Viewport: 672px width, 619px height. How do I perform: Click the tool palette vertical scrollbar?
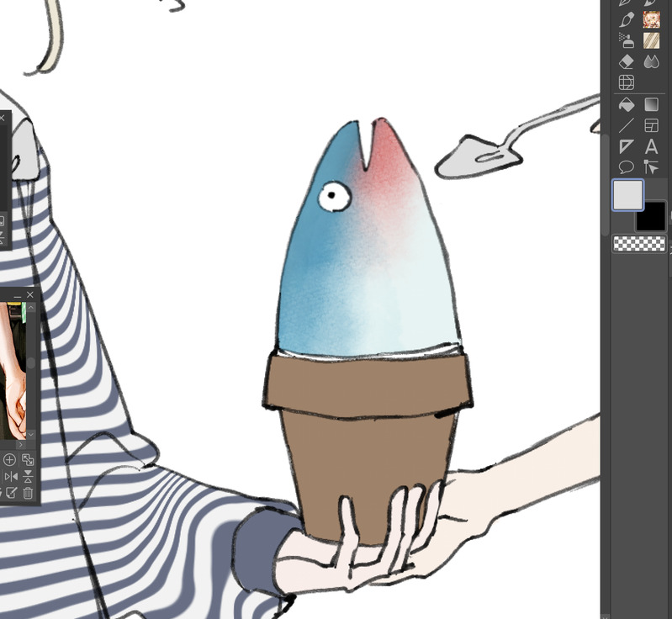pos(606,184)
